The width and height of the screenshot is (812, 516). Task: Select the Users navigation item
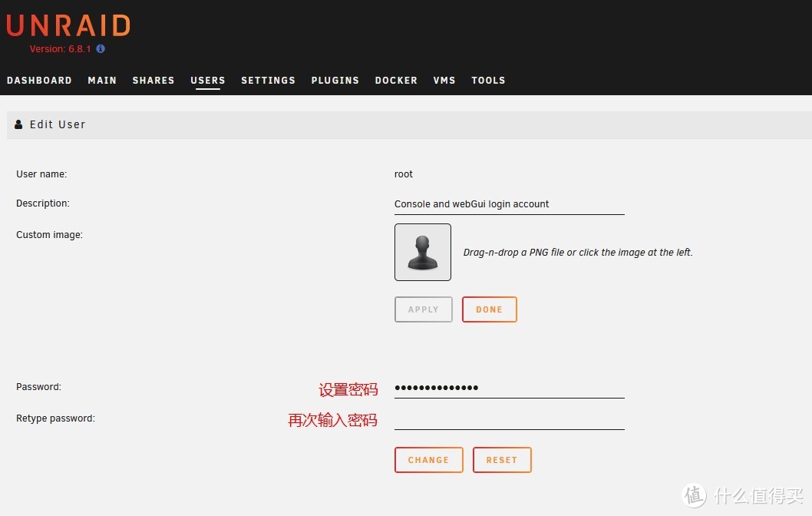pyautogui.click(x=207, y=80)
